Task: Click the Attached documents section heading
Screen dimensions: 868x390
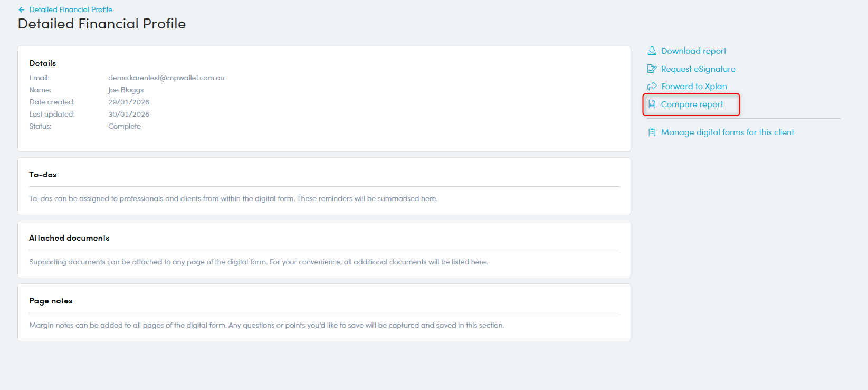Action: [69, 238]
